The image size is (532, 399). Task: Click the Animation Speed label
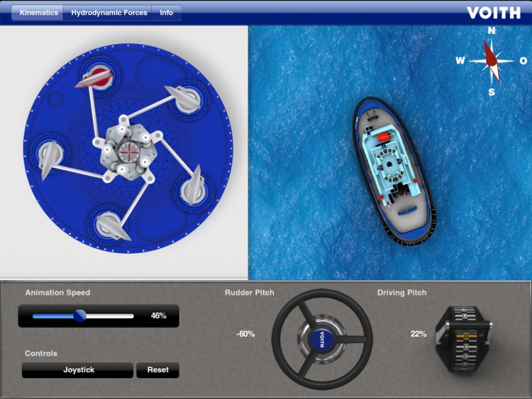57,293
